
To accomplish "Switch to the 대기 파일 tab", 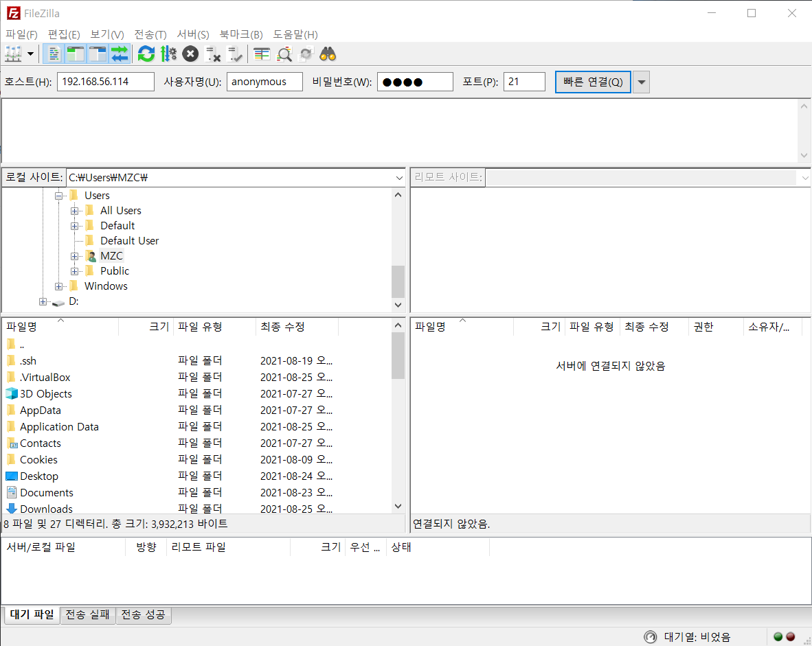I will [32, 614].
